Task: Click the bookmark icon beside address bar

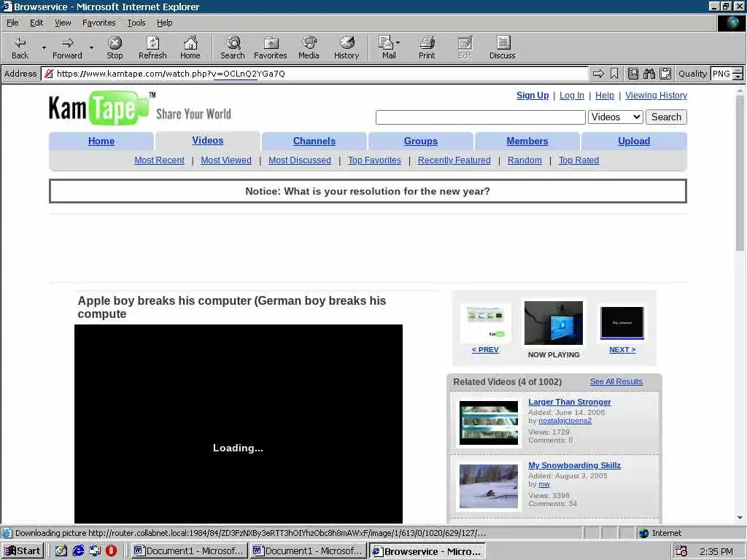Action: pos(614,74)
